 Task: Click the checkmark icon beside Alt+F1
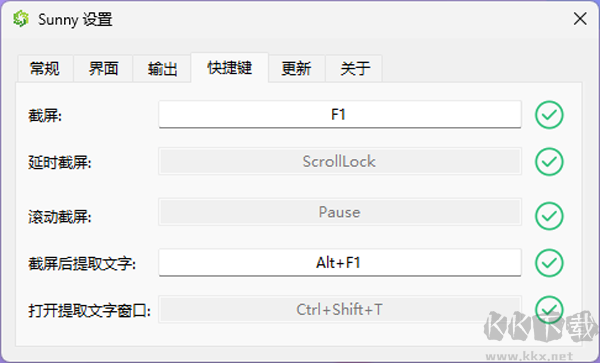pos(549,263)
